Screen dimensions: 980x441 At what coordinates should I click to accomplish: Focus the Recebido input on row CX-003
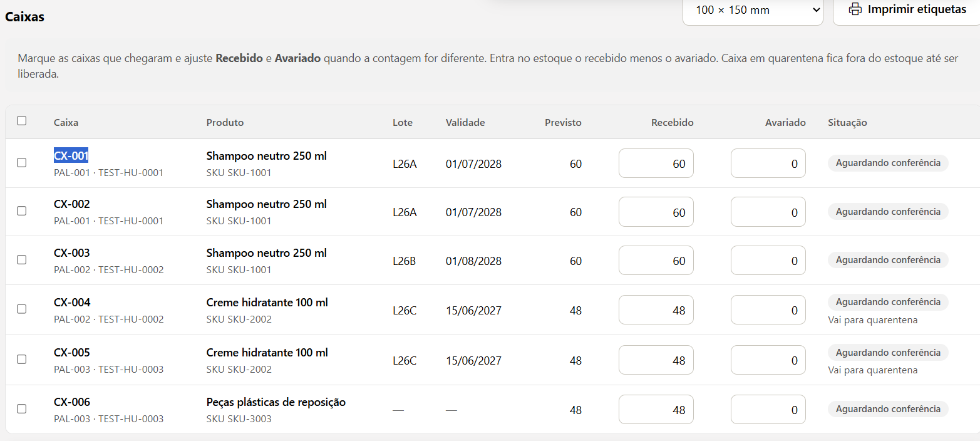coord(656,261)
